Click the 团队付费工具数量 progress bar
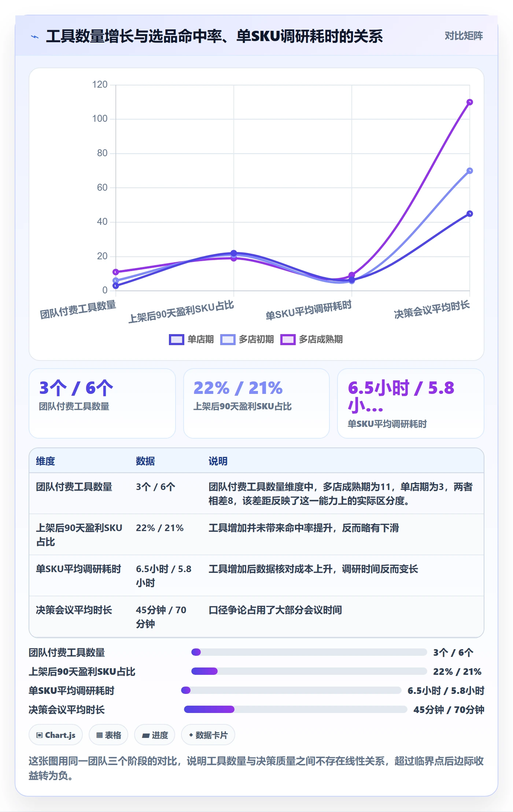 click(x=309, y=652)
